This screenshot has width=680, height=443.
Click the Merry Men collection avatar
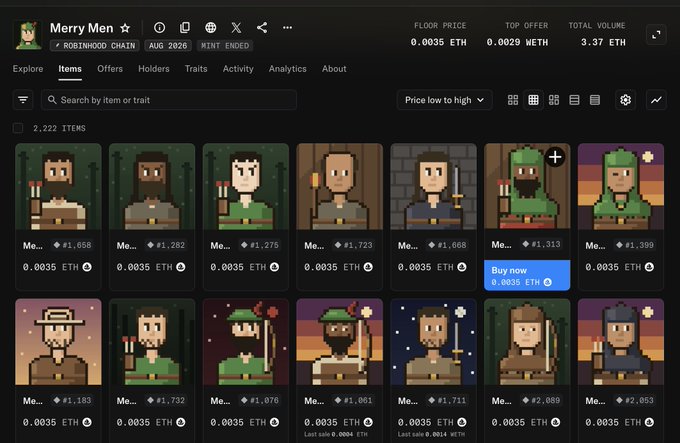[x=28, y=35]
